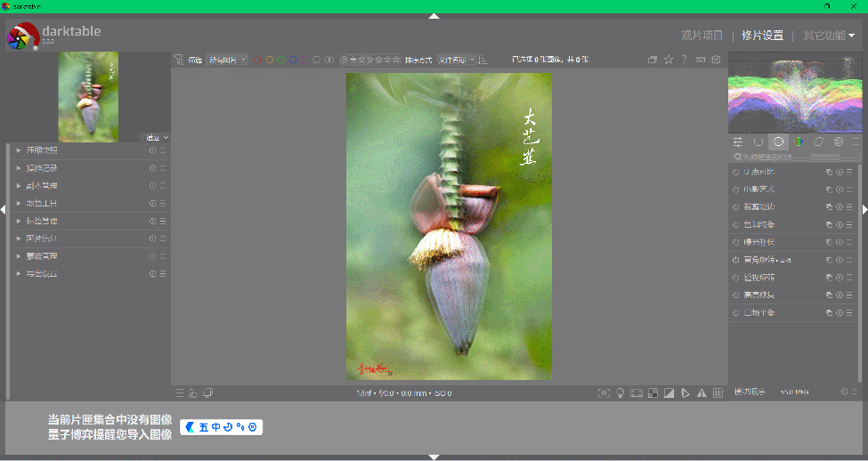Open darktable preferences gear icon

pyautogui.click(x=716, y=60)
